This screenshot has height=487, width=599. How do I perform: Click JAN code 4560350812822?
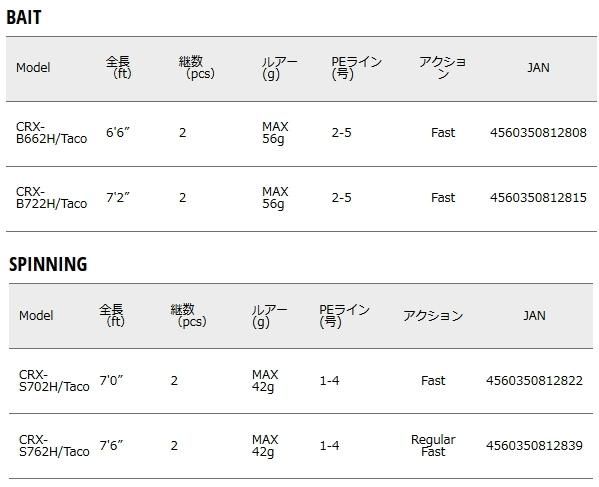534,380
